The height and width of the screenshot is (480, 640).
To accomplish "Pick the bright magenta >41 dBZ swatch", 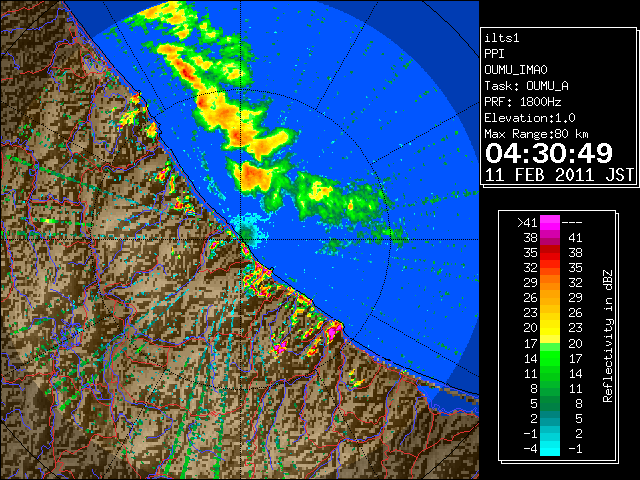I will [550, 223].
